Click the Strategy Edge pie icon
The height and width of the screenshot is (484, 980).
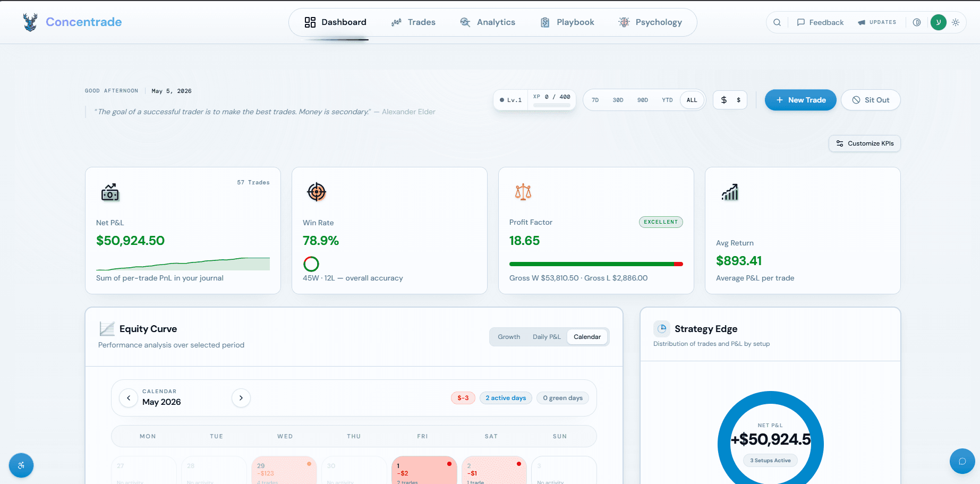[x=662, y=329]
